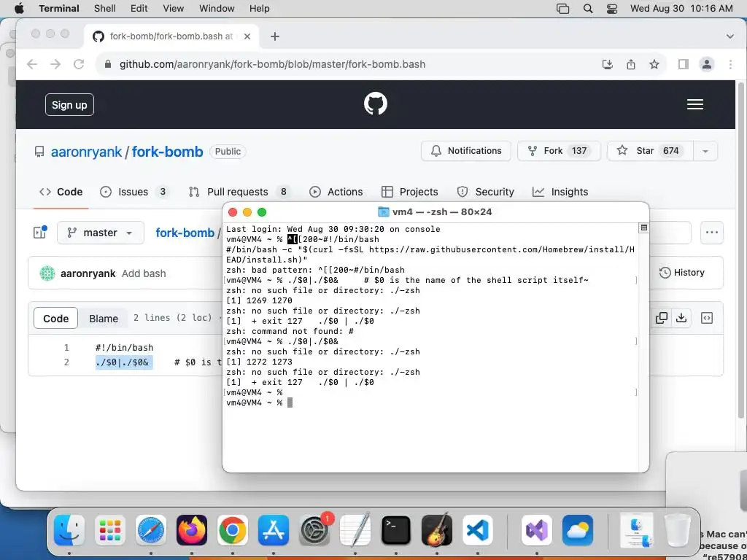Go to Pull requests tab
The width and height of the screenshot is (747, 560).
[x=240, y=192]
